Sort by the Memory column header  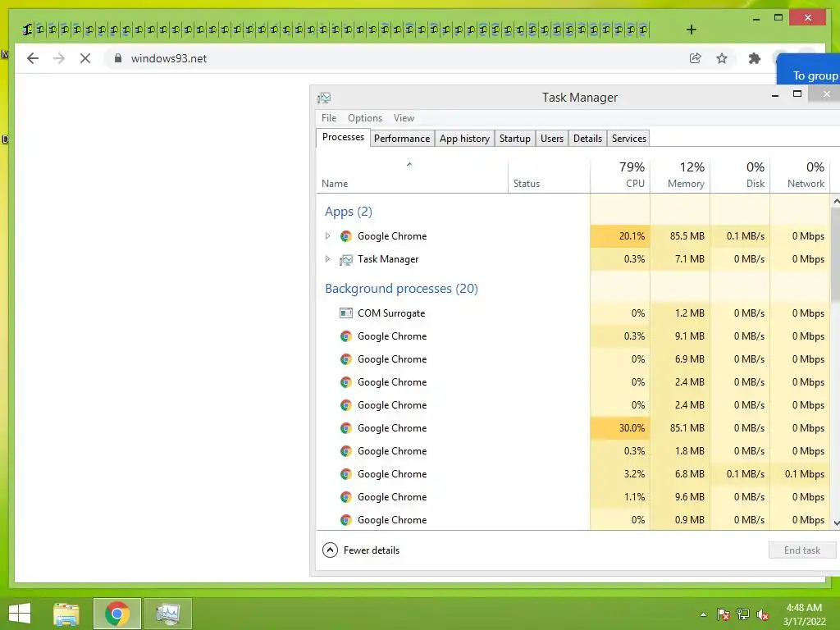[x=680, y=176]
